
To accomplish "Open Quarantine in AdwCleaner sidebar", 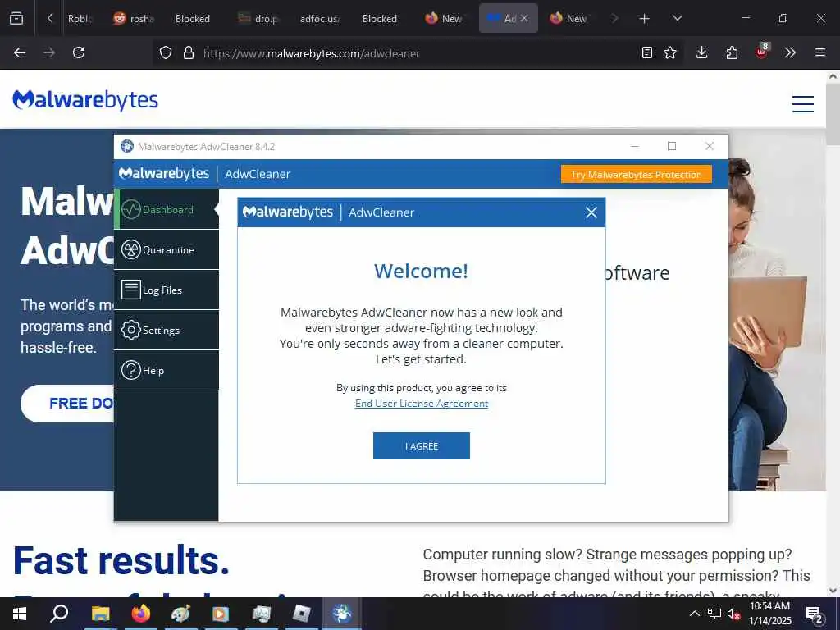I will pyautogui.click(x=167, y=249).
